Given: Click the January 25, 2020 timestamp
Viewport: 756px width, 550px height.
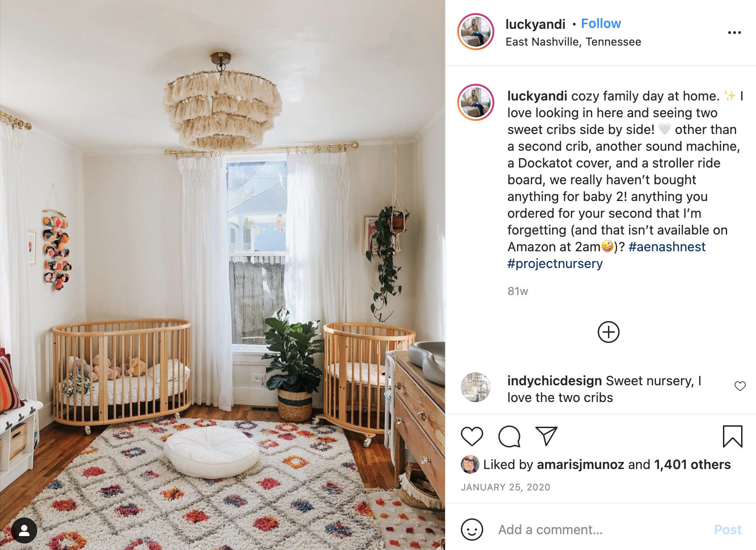Looking at the screenshot, I should coord(506,487).
